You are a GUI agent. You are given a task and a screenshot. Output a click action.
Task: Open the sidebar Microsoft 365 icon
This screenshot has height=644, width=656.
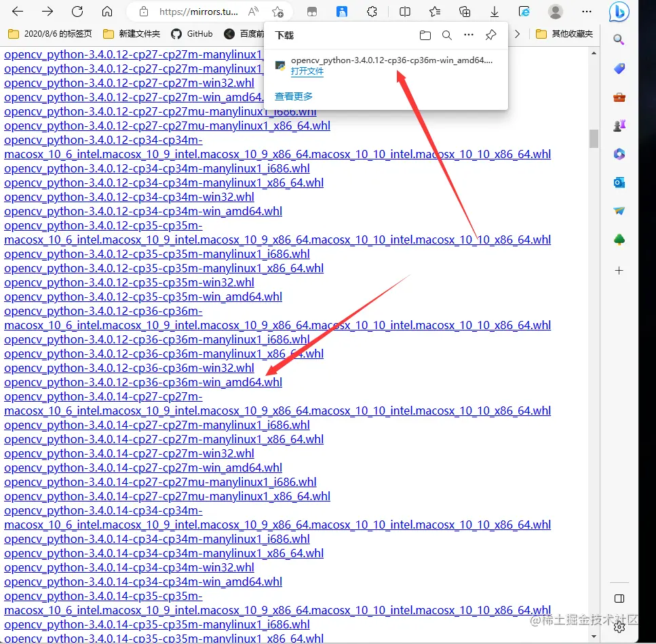coord(619,154)
